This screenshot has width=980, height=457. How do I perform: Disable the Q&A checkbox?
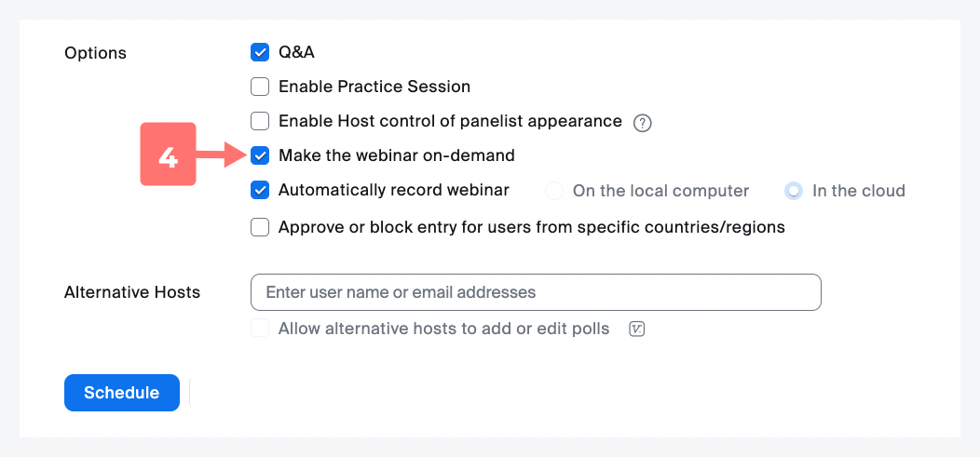260,52
